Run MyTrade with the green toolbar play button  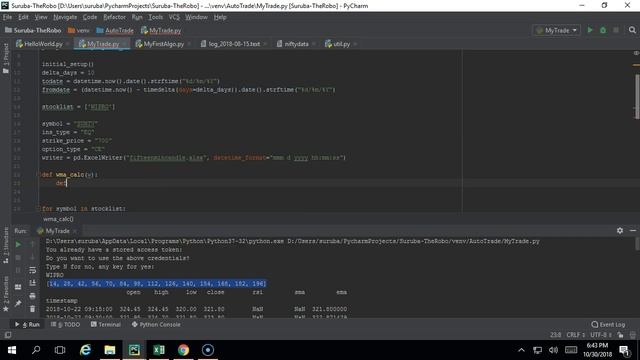point(590,30)
